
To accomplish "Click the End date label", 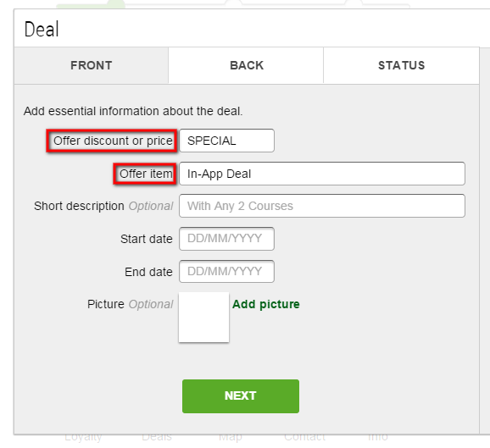I will click(x=148, y=272).
